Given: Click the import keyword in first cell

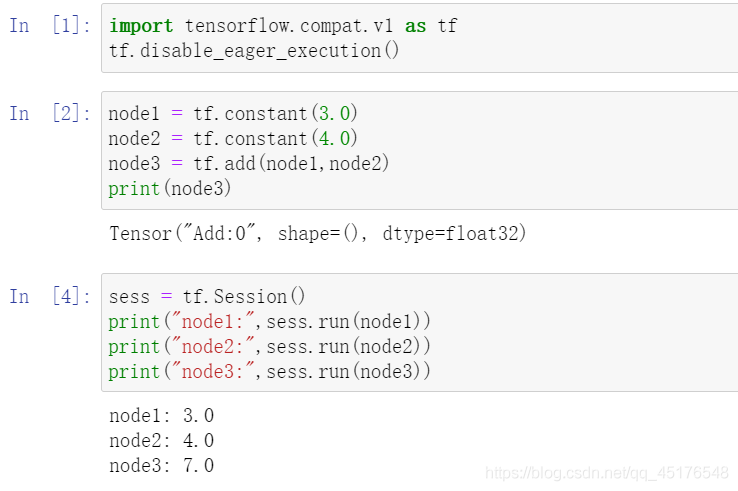Looking at the screenshot, I should [x=141, y=26].
